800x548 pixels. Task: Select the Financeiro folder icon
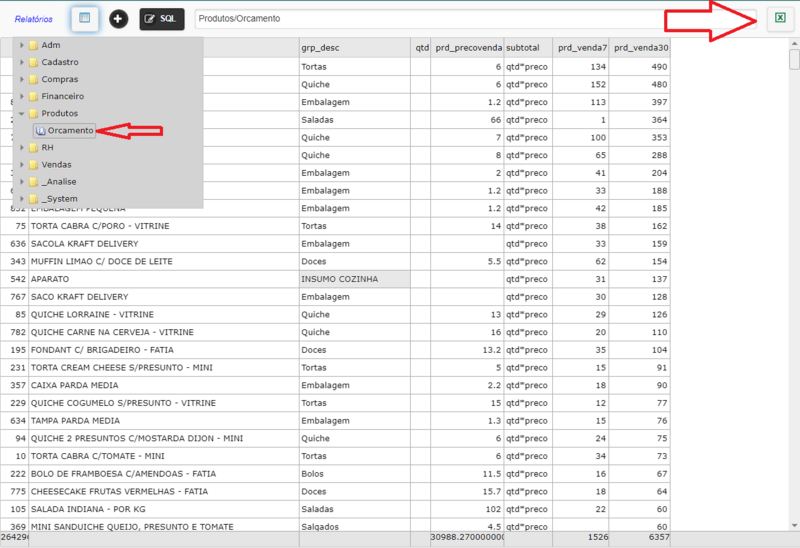34,96
